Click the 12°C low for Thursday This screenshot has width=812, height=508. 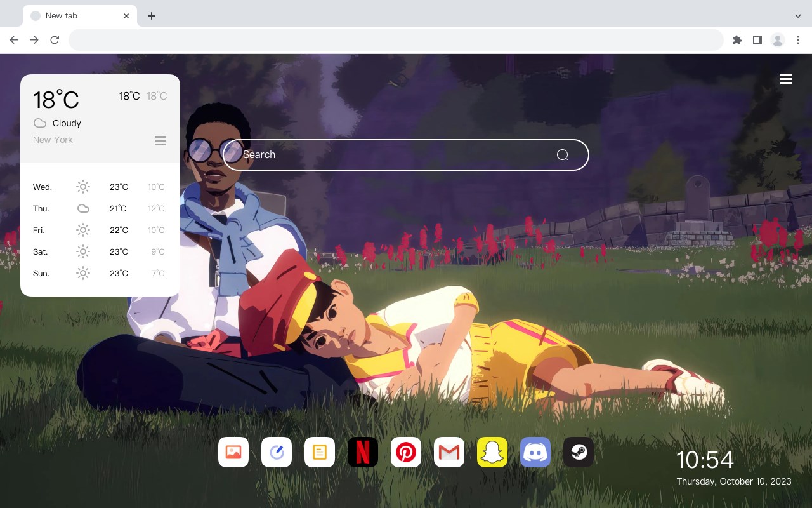[156, 208]
